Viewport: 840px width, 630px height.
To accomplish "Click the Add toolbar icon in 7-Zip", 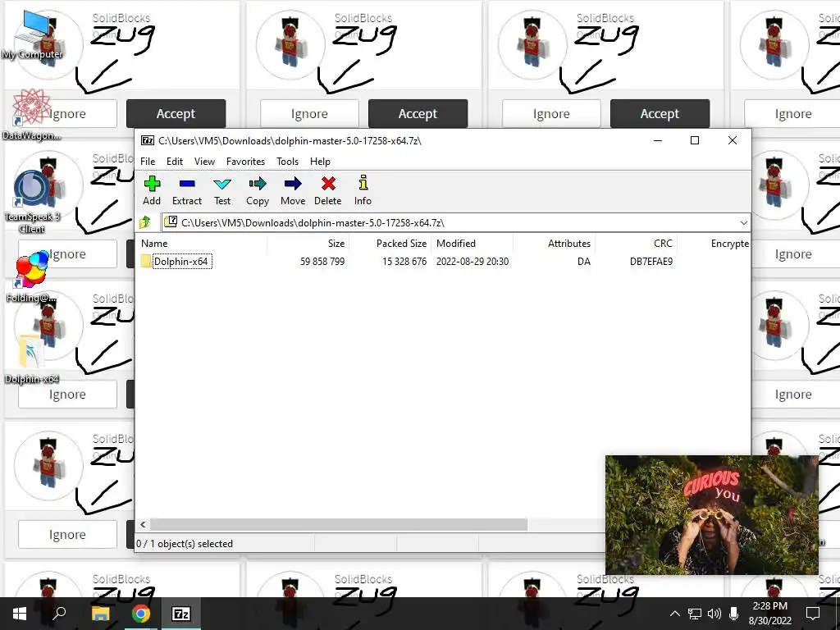I will (x=152, y=190).
